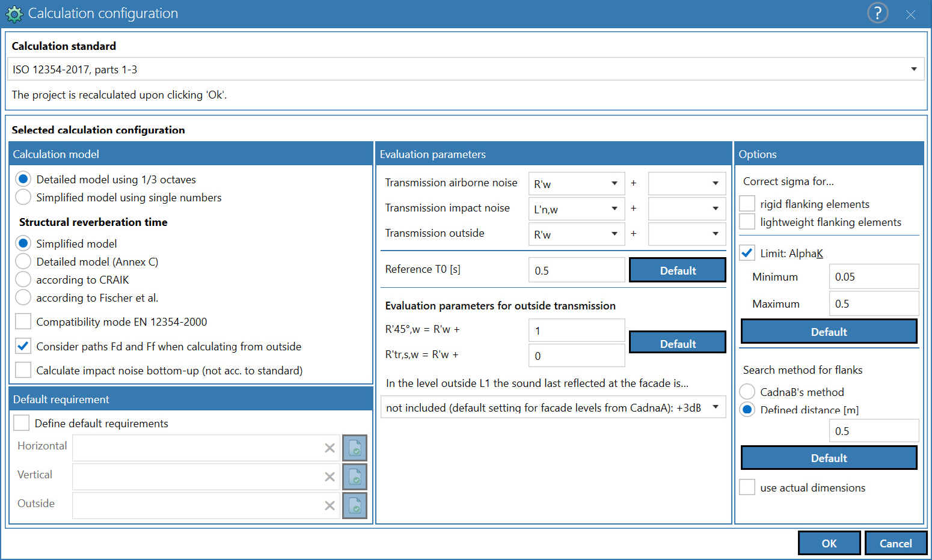Open Transmission outside R'w dropdown

click(x=577, y=234)
